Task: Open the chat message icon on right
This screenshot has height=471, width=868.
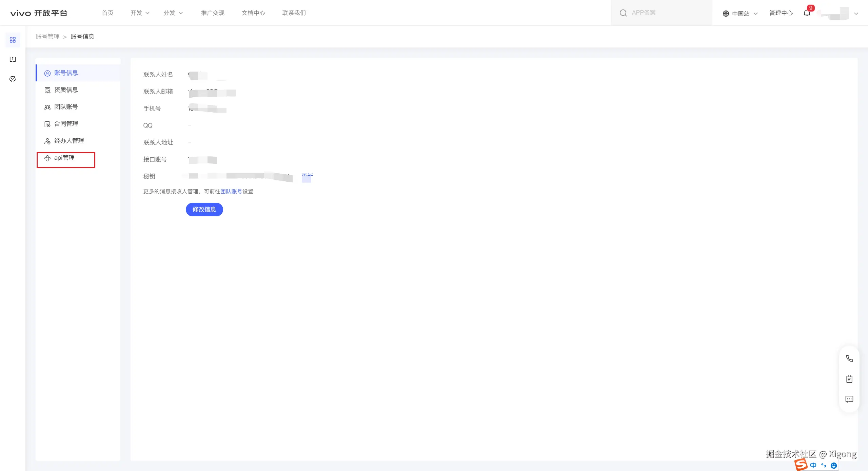Action: [x=849, y=399]
